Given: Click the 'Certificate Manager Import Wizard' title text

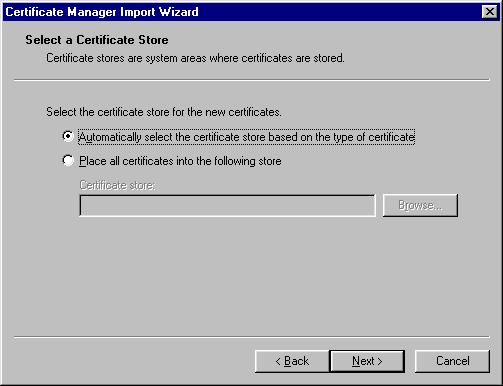Looking at the screenshot, I should coord(102,12).
